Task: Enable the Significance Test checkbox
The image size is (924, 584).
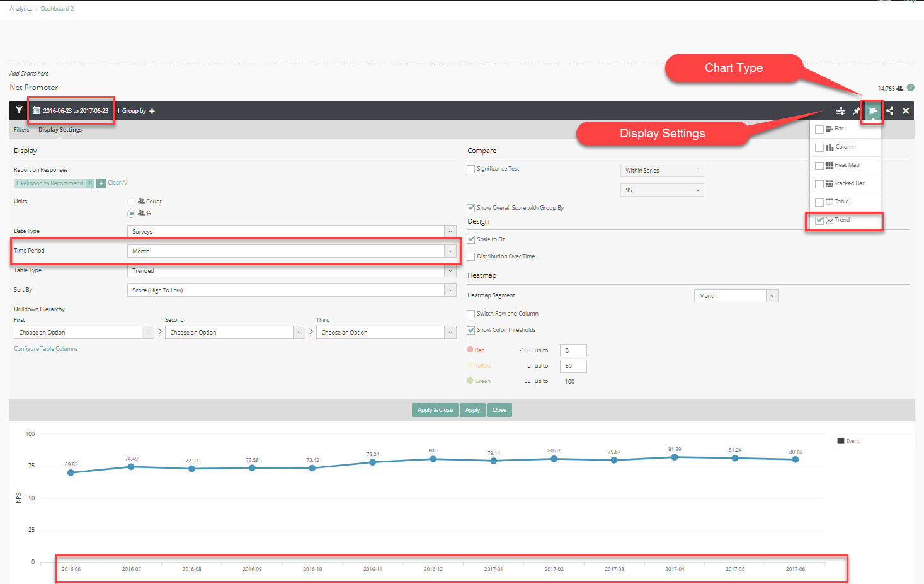Action: click(x=471, y=169)
